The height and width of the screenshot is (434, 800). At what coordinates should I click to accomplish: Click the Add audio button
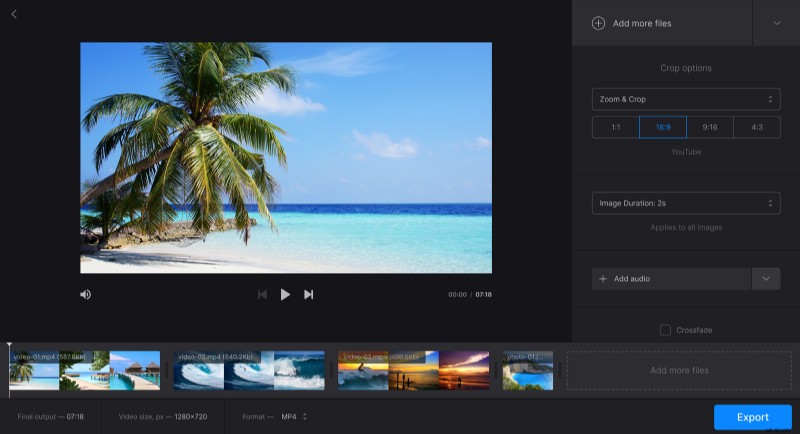(x=671, y=278)
